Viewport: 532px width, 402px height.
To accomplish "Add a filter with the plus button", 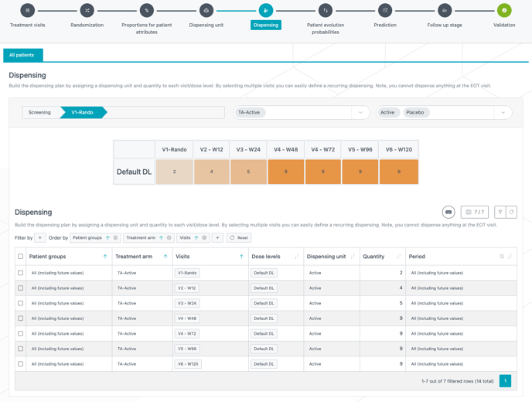I will pos(40,238).
